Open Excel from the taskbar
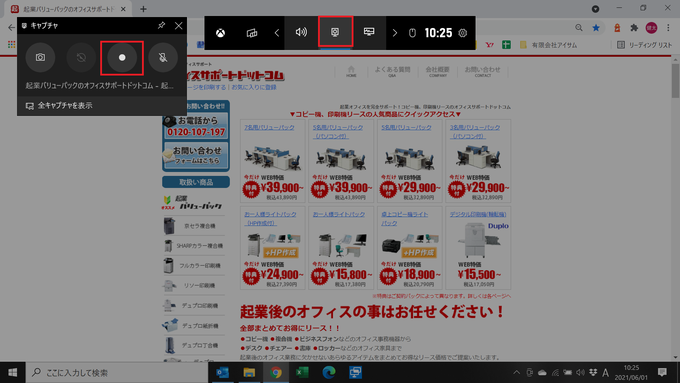Screen dimensions: 680x383 tap(302, 372)
